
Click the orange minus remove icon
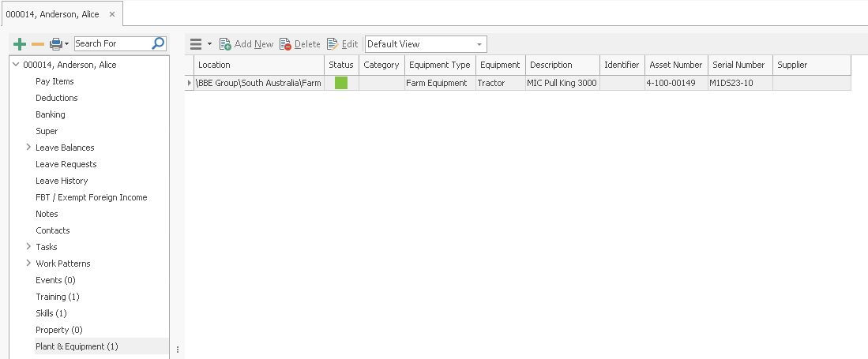tap(37, 44)
